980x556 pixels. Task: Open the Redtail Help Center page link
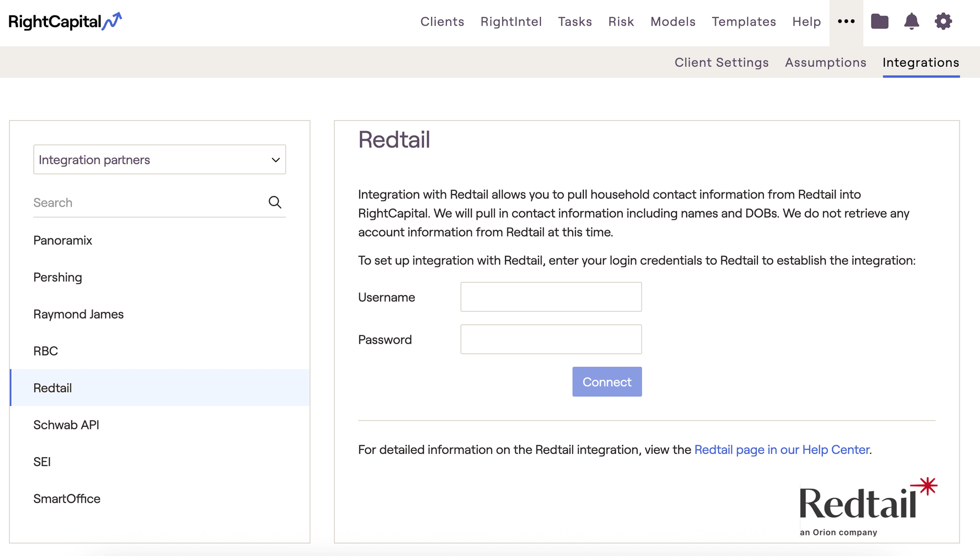coord(782,449)
